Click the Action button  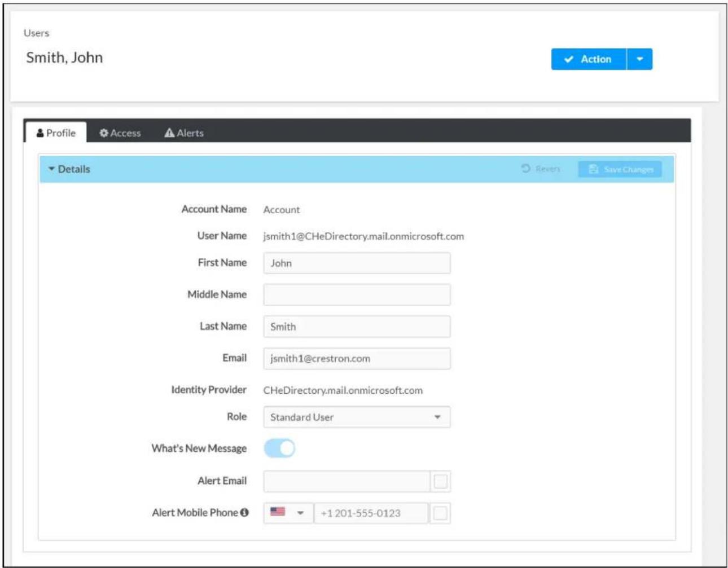pyautogui.click(x=589, y=59)
